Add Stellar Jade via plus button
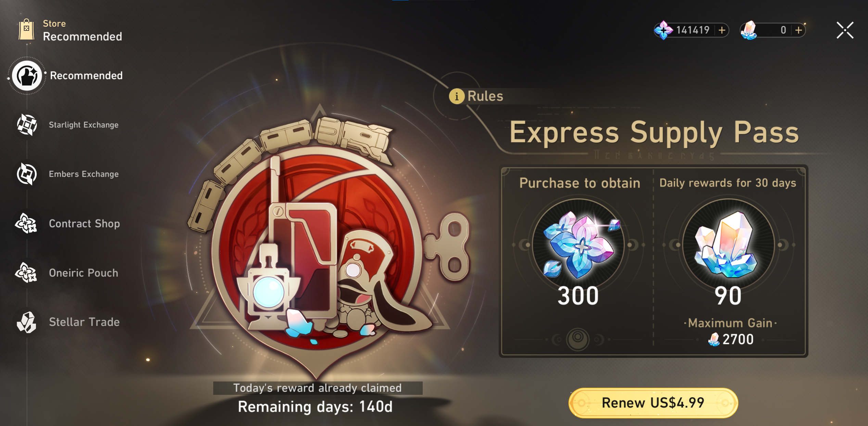Viewport: 868px width, 426px height. coord(799,30)
